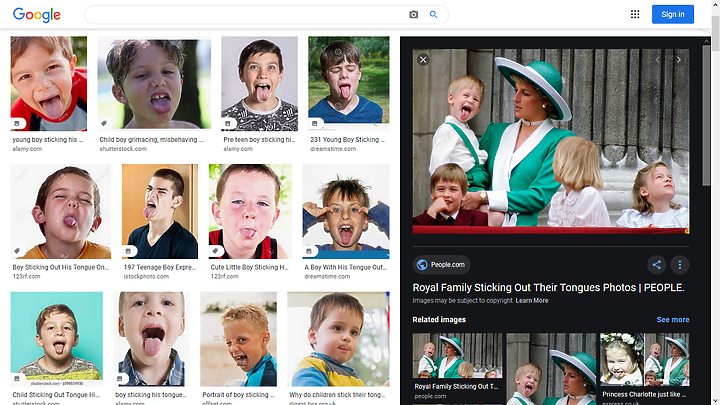Image resolution: width=720 pixels, height=405 pixels.
Task: Click licensable badge on 'A Boy With His Tongue Out' image
Action: click(x=309, y=251)
